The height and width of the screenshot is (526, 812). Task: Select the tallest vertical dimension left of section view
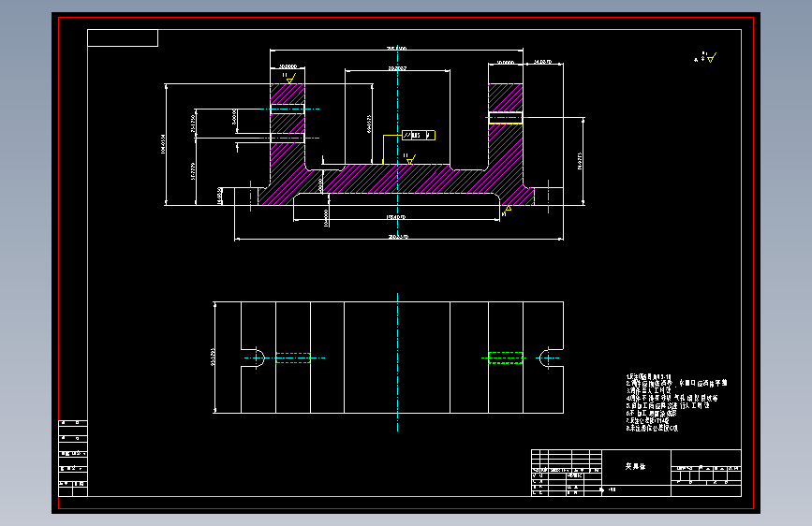[165, 144]
